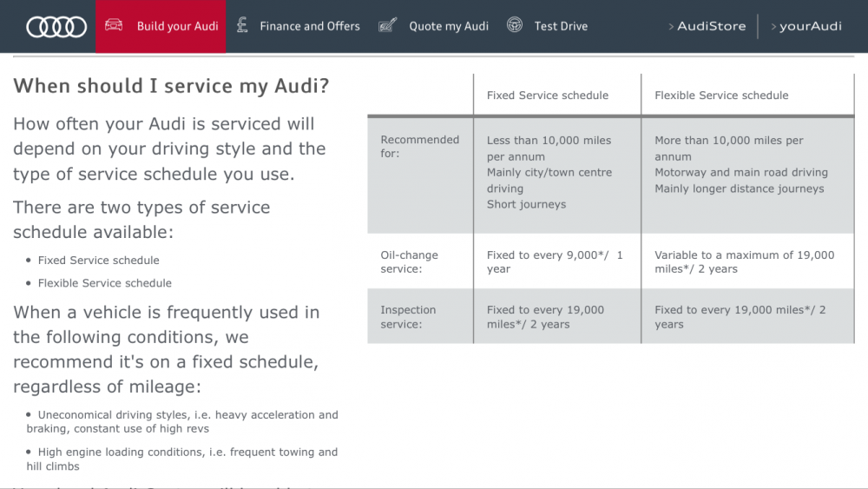Click the Oil-change service: row label

point(409,262)
